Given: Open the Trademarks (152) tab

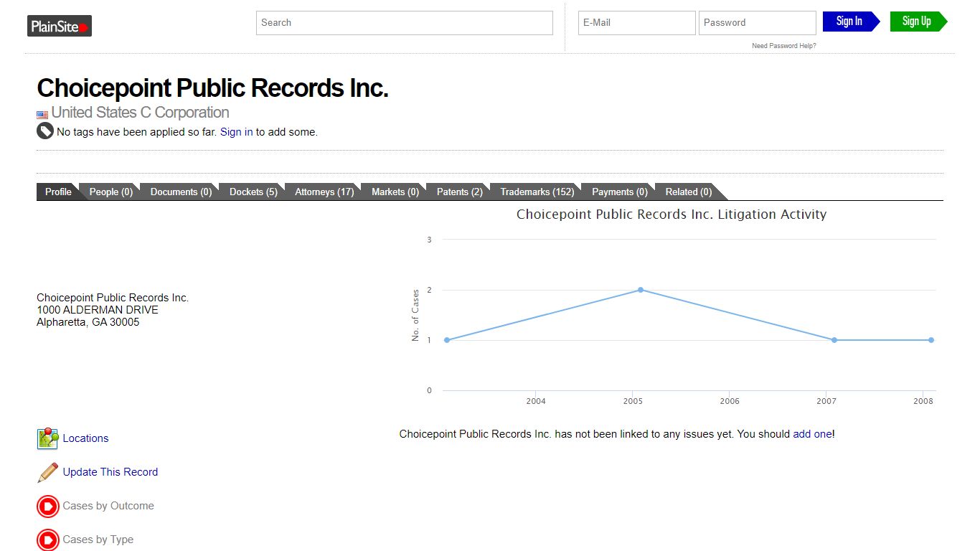Looking at the screenshot, I should (x=537, y=192).
